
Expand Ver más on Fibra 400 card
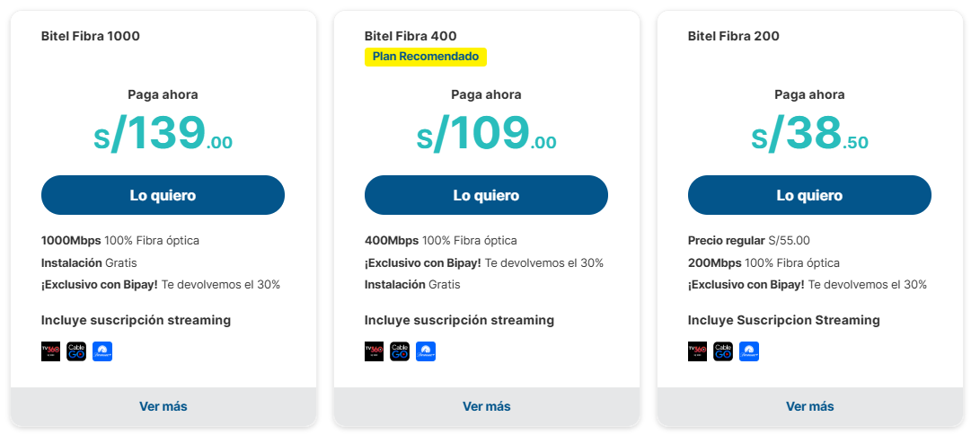pos(486,406)
